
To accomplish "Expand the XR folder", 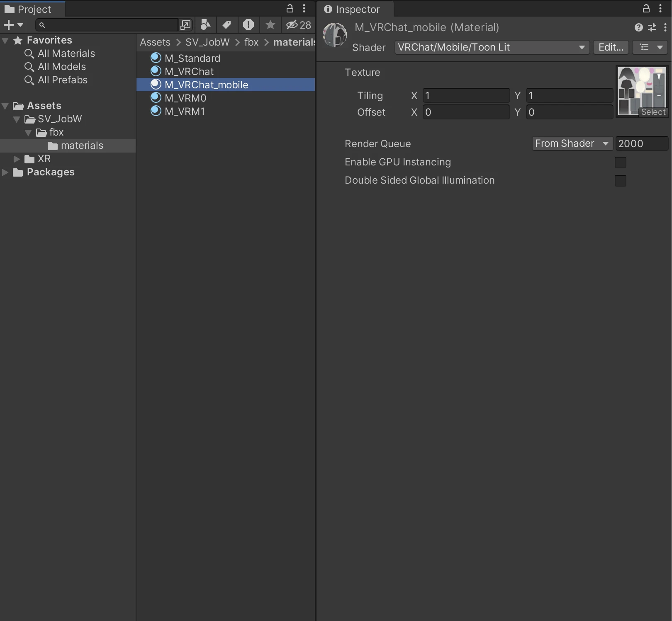I will click(17, 159).
